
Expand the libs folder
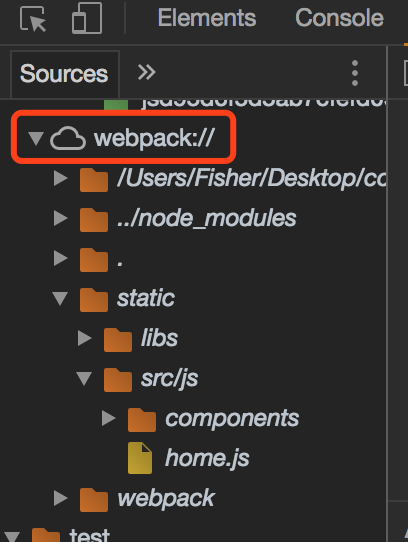(x=84, y=338)
